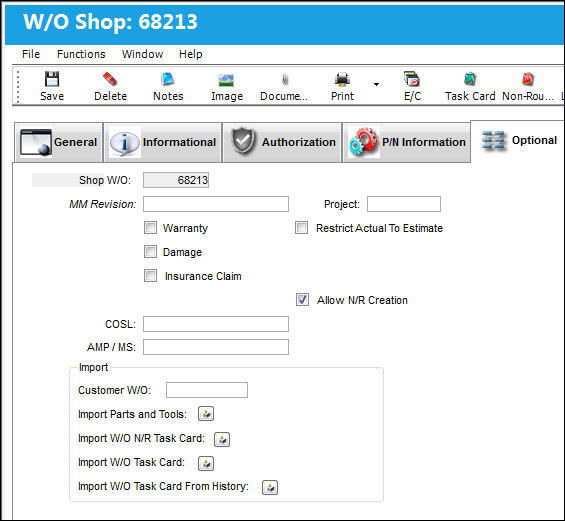565x521 pixels.
Task: Open Notes from the toolbar
Action: 168,79
